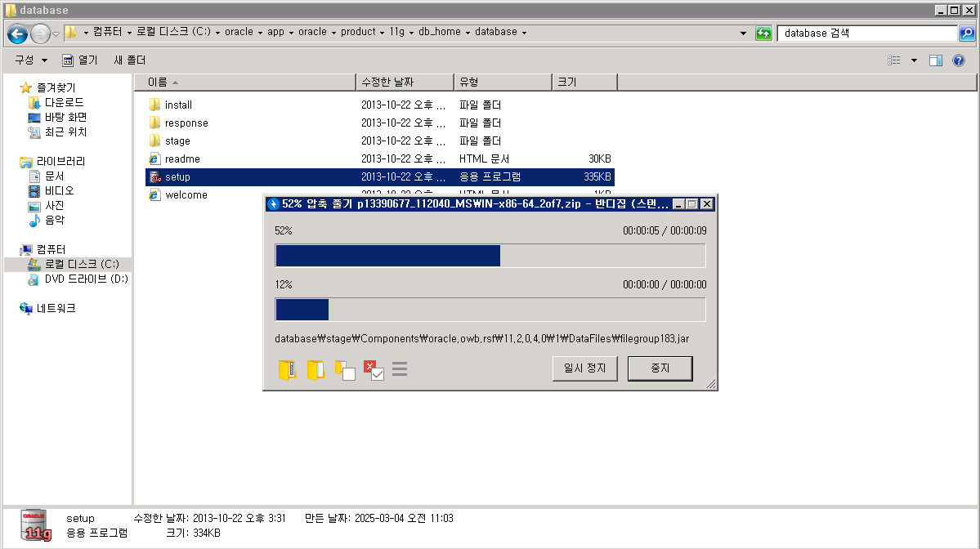Click the 'product' breadcrumb segment

(x=358, y=32)
